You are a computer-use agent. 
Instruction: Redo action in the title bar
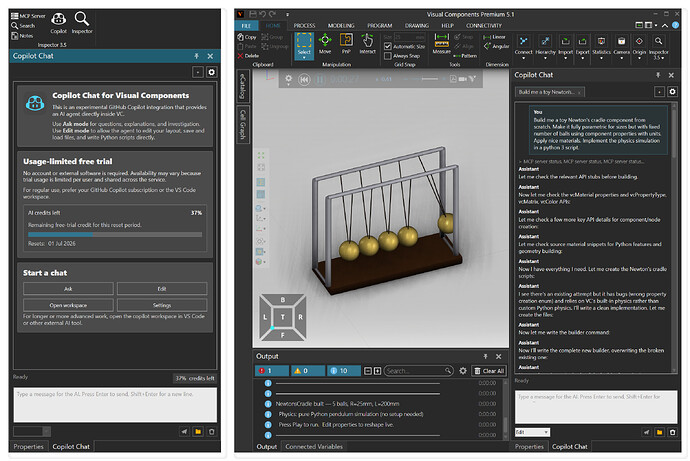click(272, 14)
